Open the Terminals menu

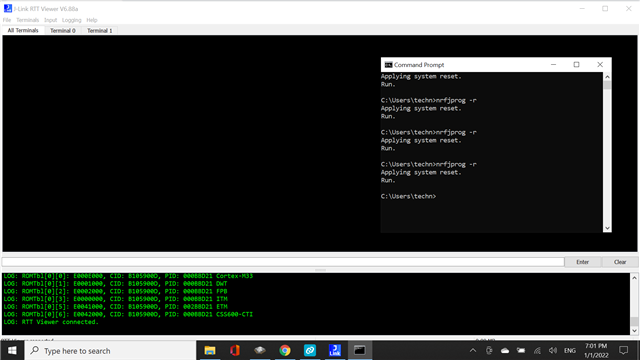[x=27, y=20]
